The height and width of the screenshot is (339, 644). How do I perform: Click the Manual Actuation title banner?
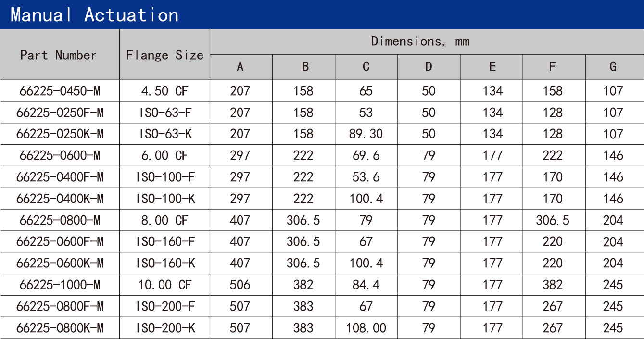94,15
